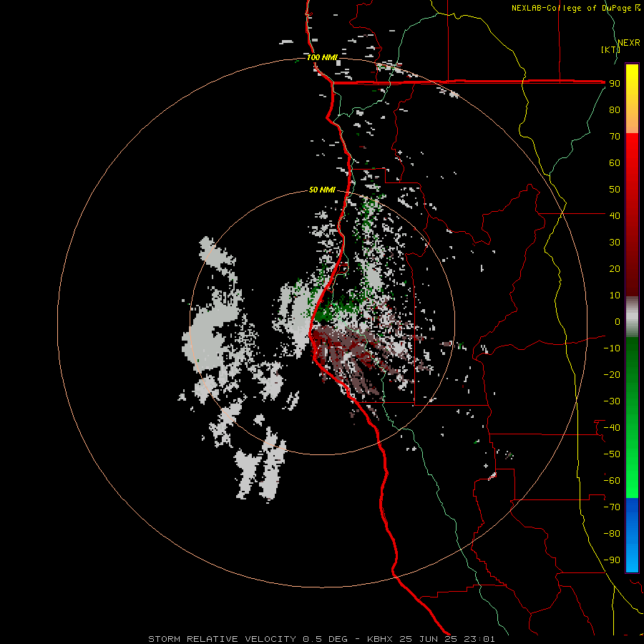Viewport: 644px width, 644px height.
Task: Click the 50 NMI range ring label
Action: [x=322, y=190]
